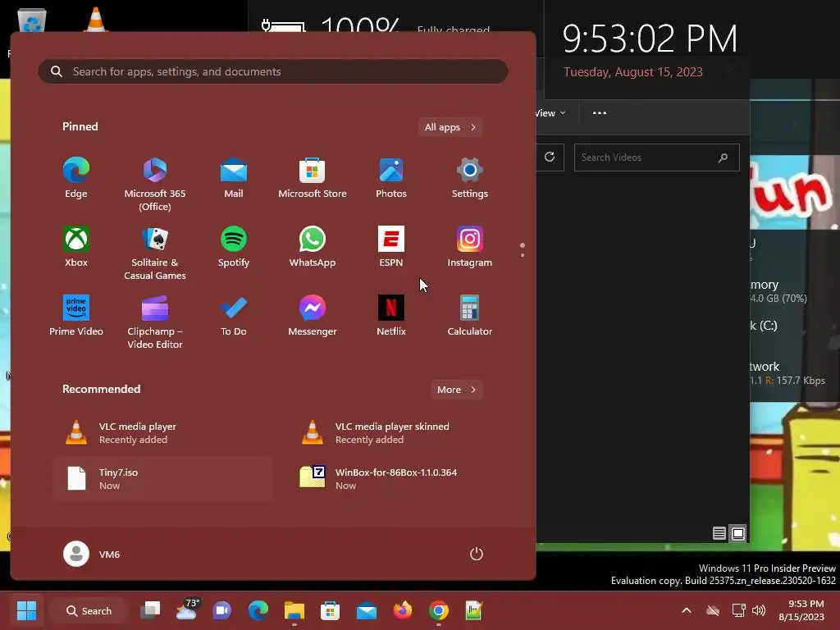Image resolution: width=840 pixels, height=630 pixels.
Task: Open Google Chrome on the taskbar
Action: [439, 610]
